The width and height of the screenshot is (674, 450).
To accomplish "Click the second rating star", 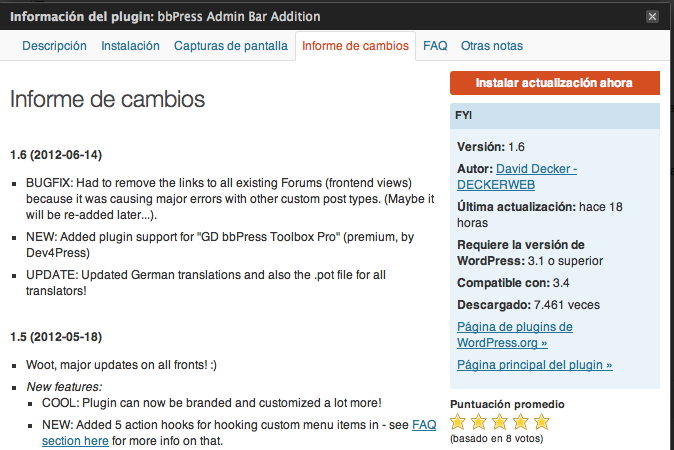I will [x=479, y=423].
